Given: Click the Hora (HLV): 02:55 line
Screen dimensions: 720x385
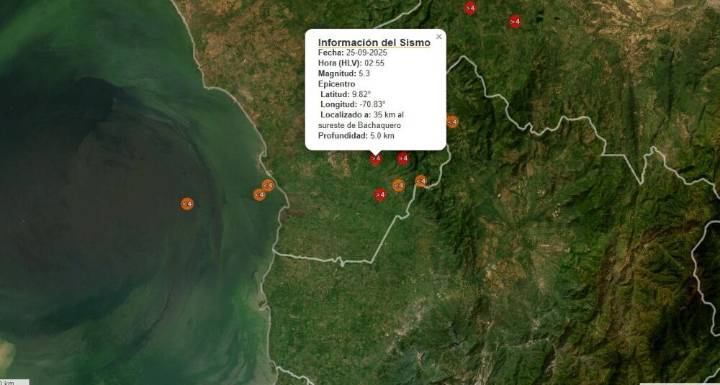Looking at the screenshot, I should (x=351, y=63).
